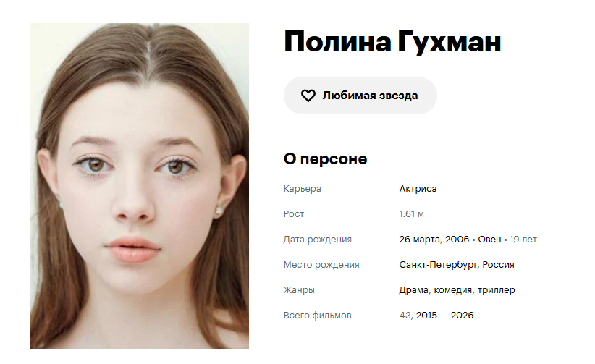Image resolution: width=595 pixels, height=364 pixels.
Task: Click the Россия country link
Action: click(x=498, y=265)
